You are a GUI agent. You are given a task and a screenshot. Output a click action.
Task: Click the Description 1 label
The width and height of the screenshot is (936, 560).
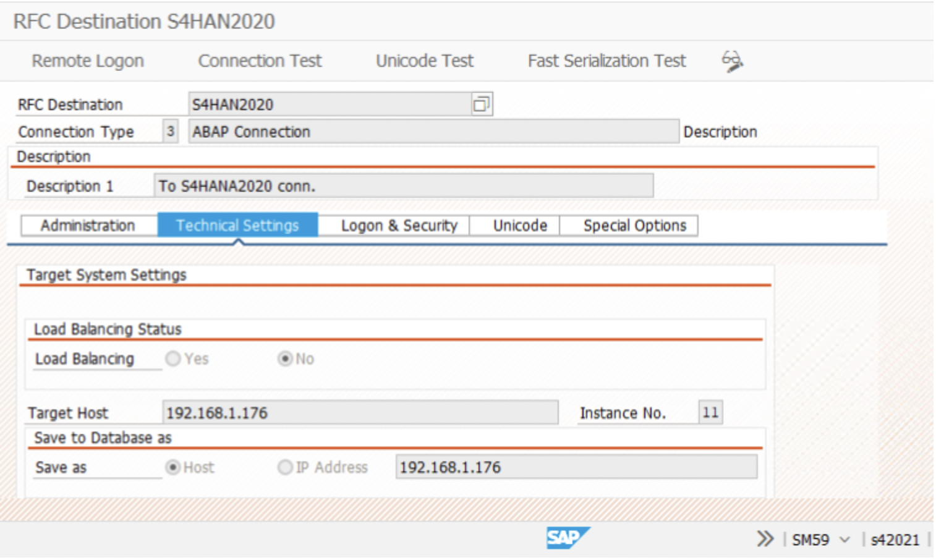pos(70,186)
